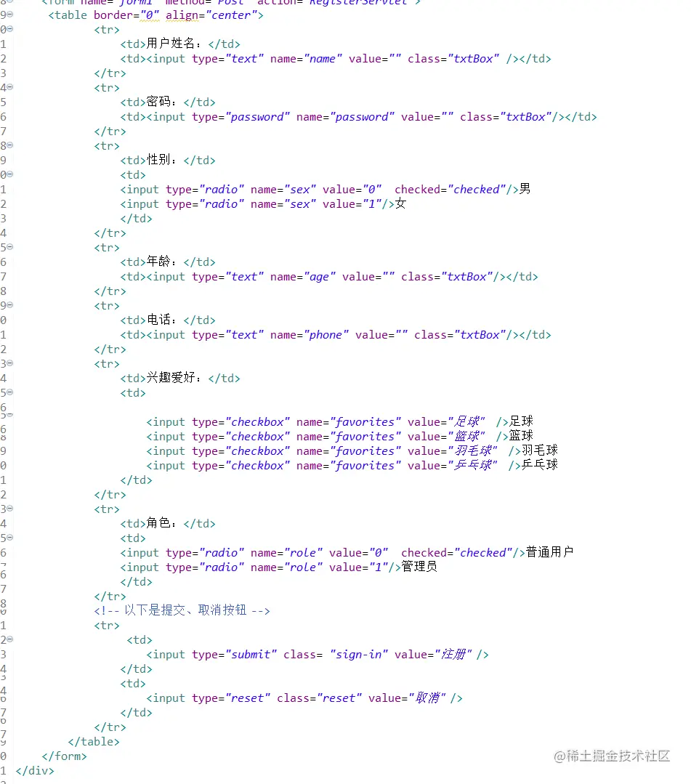This screenshot has width=691, height=784.
Task: Collapse the tr block containing 角色
Action: click(10, 509)
